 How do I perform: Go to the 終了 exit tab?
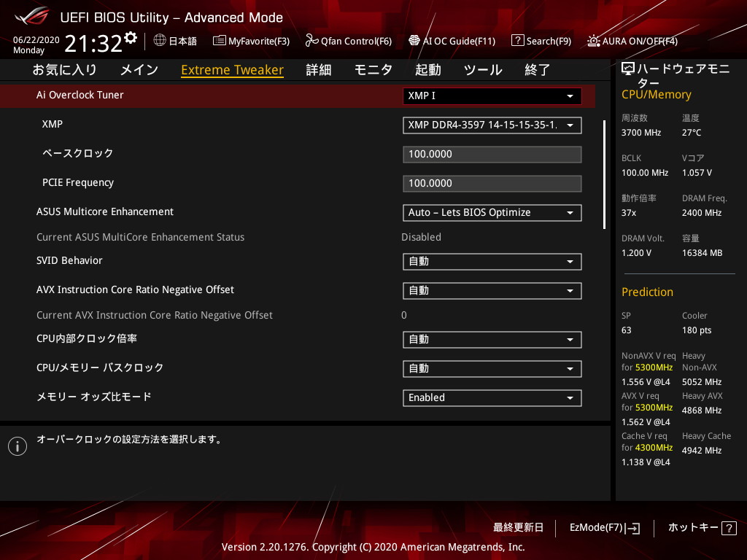click(x=538, y=70)
